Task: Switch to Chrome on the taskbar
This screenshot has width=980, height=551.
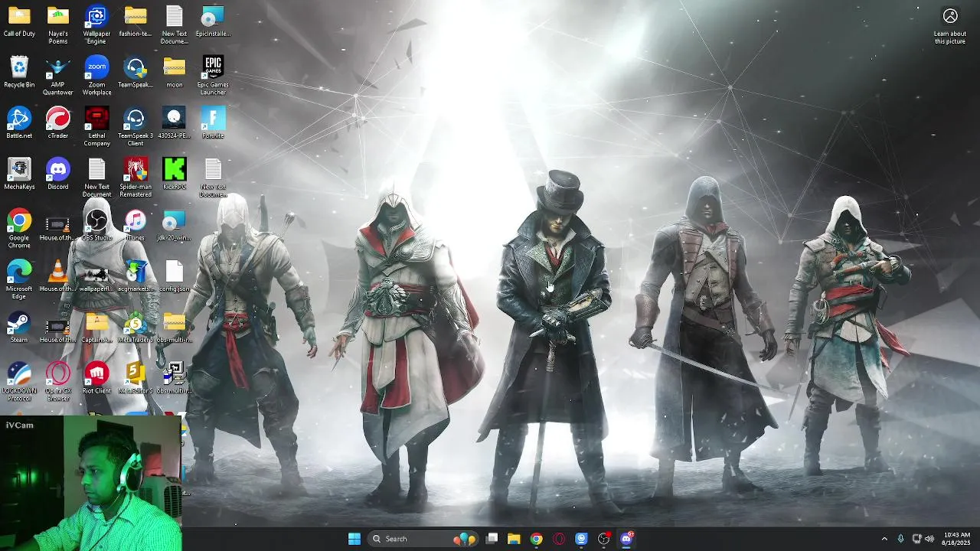Action: 536,539
